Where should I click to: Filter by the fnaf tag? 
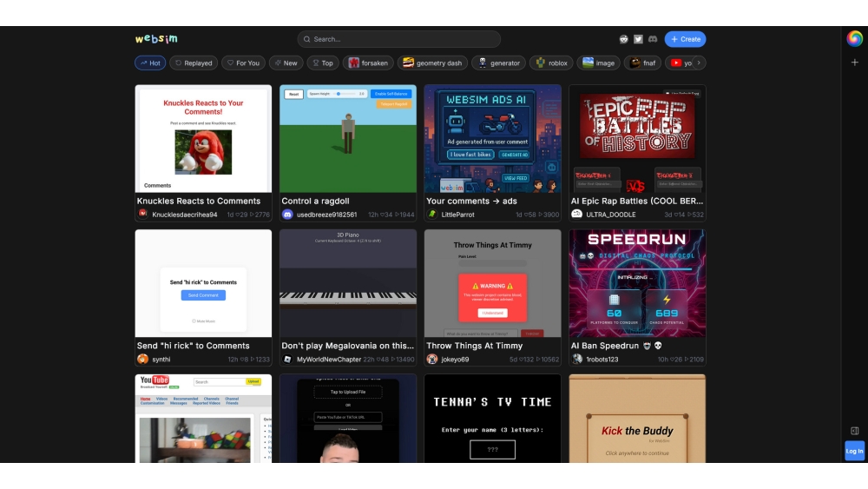pos(642,63)
